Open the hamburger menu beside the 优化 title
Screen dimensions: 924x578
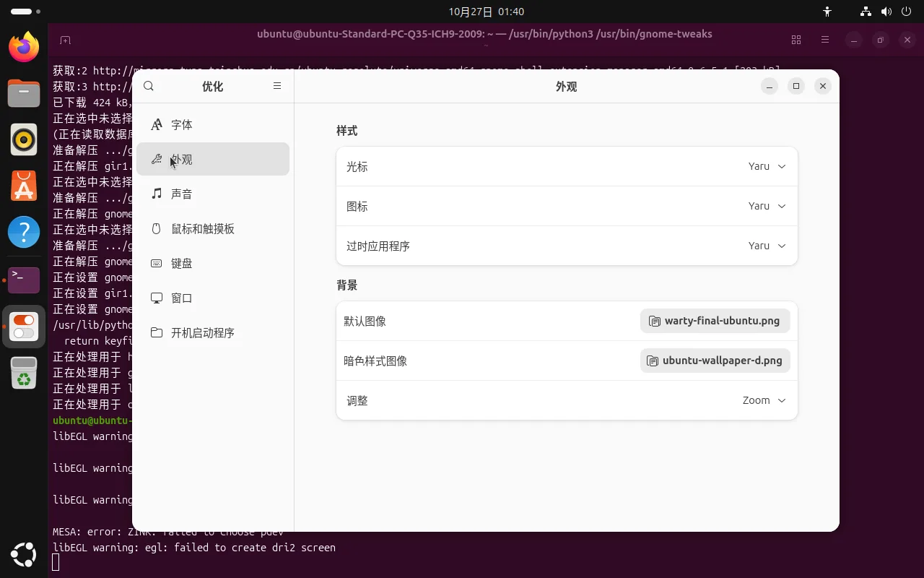coord(276,86)
